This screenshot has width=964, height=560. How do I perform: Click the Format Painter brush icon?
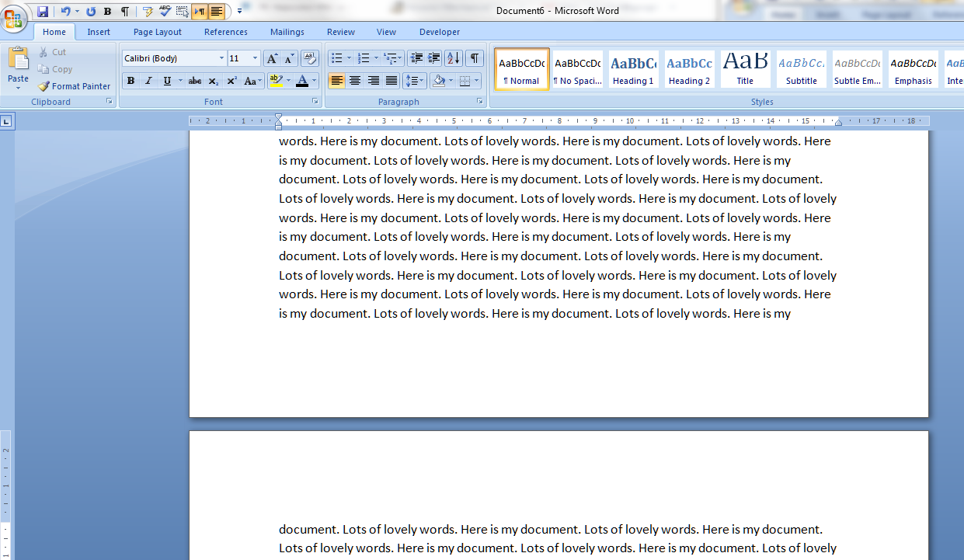[x=44, y=86]
